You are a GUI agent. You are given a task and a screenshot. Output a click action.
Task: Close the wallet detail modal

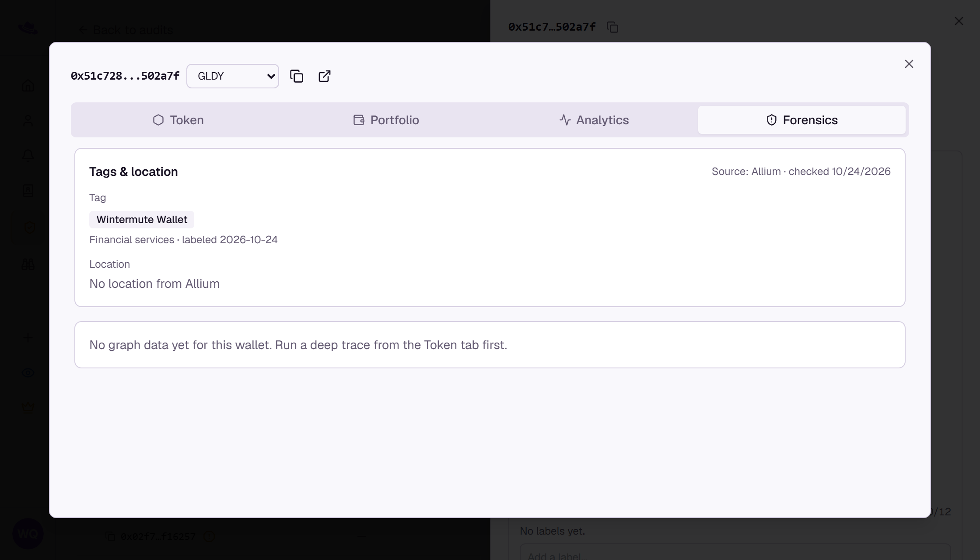909,64
